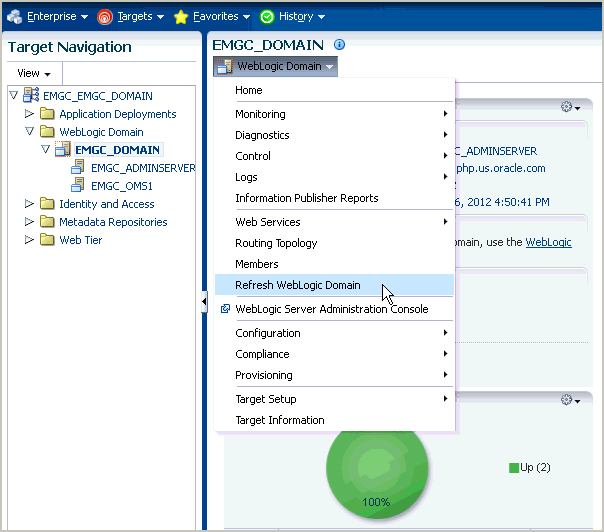Collapse the Target Navigation pane splitter arrow

coord(204,302)
